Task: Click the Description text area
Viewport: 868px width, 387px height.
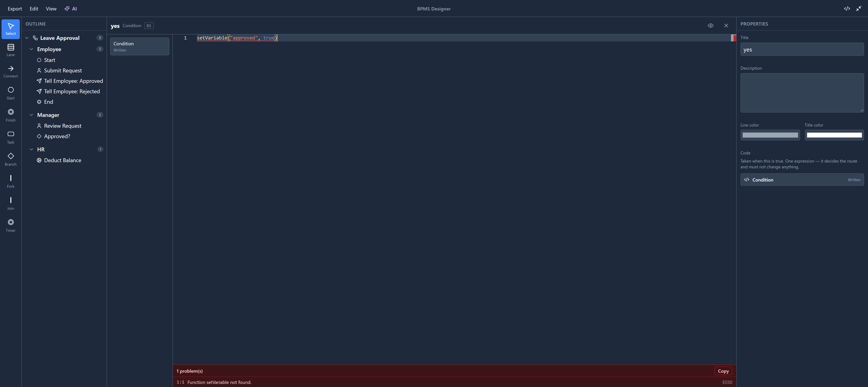Action: point(802,93)
